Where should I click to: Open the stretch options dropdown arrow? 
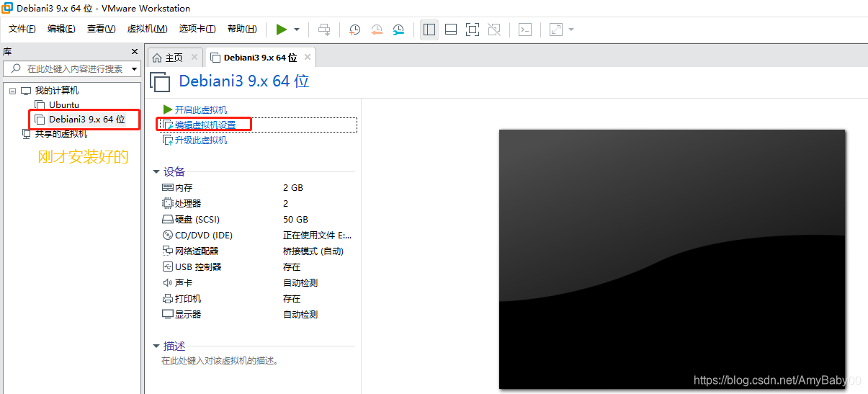pos(571,30)
